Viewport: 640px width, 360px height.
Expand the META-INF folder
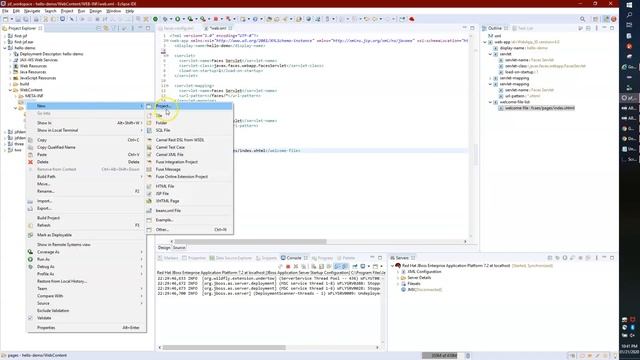pyautogui.click(x=16, y=96)
